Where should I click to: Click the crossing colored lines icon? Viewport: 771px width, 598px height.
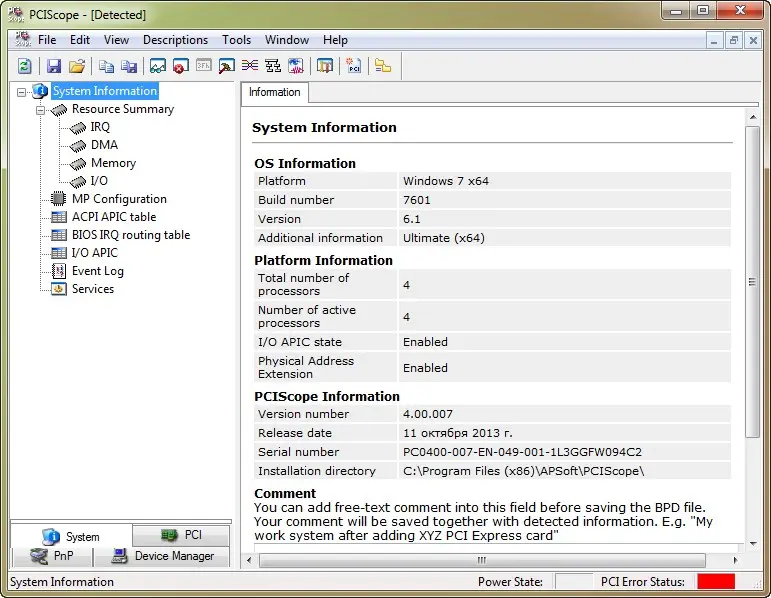click(x=250, y=65)
